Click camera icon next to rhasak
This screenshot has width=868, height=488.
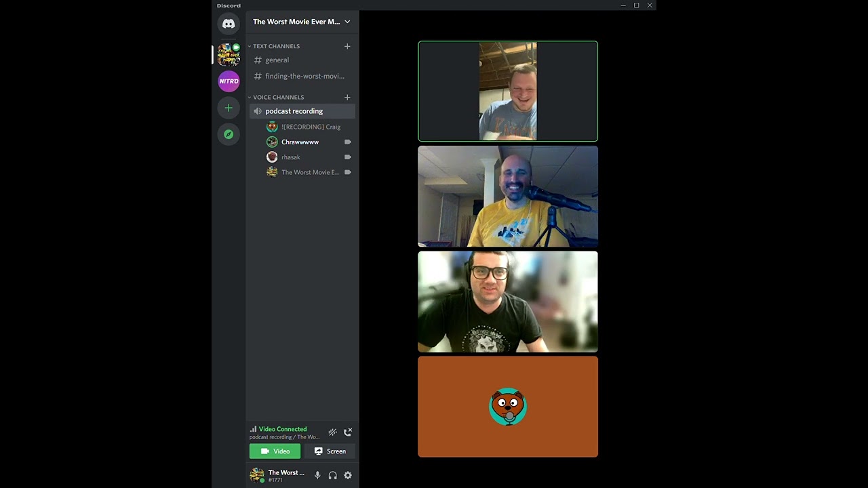[x=347, y=157]
